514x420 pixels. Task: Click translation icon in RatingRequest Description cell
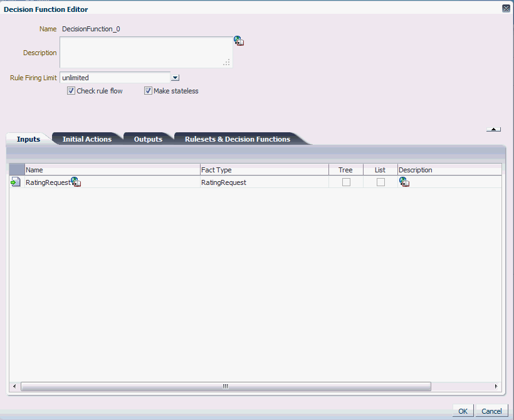tap(404, 182)
